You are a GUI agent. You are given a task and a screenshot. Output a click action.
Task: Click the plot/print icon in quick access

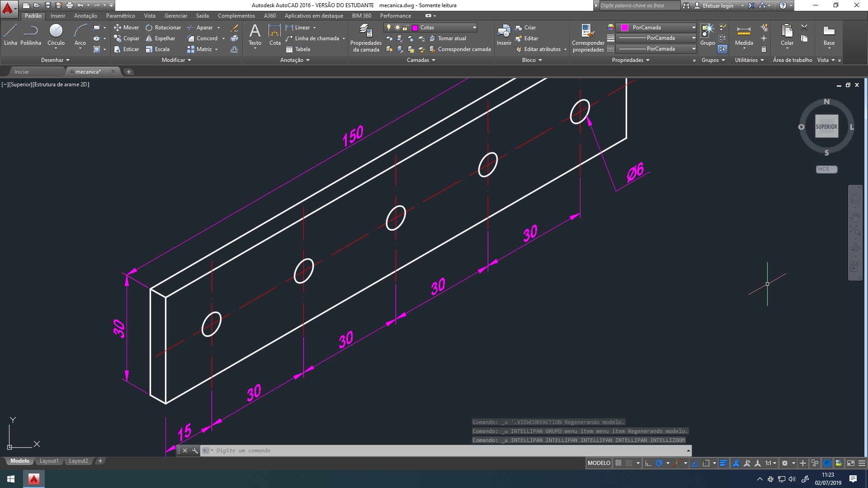point(69,5)
